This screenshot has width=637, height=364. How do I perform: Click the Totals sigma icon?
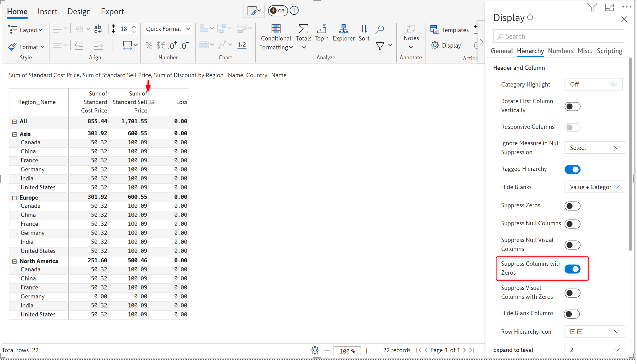click(303, 29)
